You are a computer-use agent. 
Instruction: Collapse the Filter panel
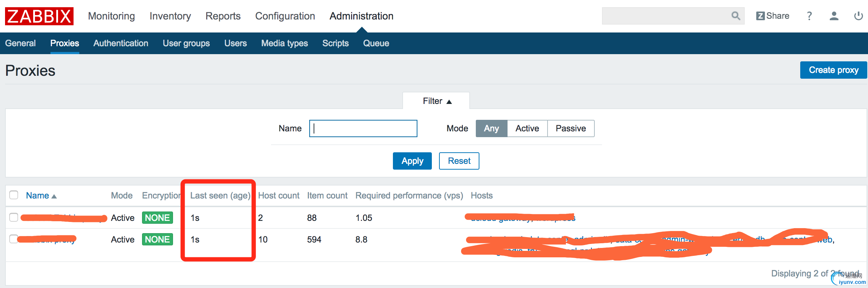coord(436,101)
